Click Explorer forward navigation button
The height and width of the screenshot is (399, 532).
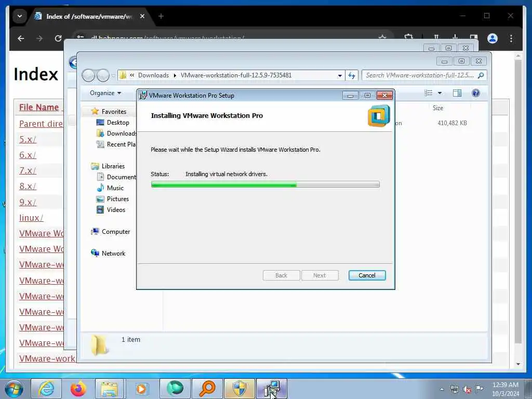103,75
